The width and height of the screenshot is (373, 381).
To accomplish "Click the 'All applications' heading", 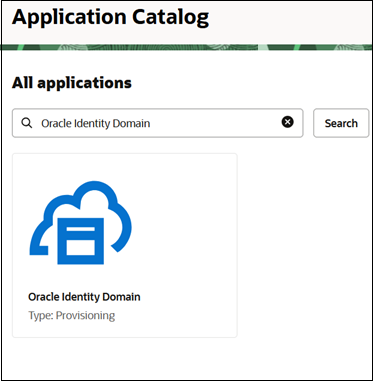I will point(72,83).
